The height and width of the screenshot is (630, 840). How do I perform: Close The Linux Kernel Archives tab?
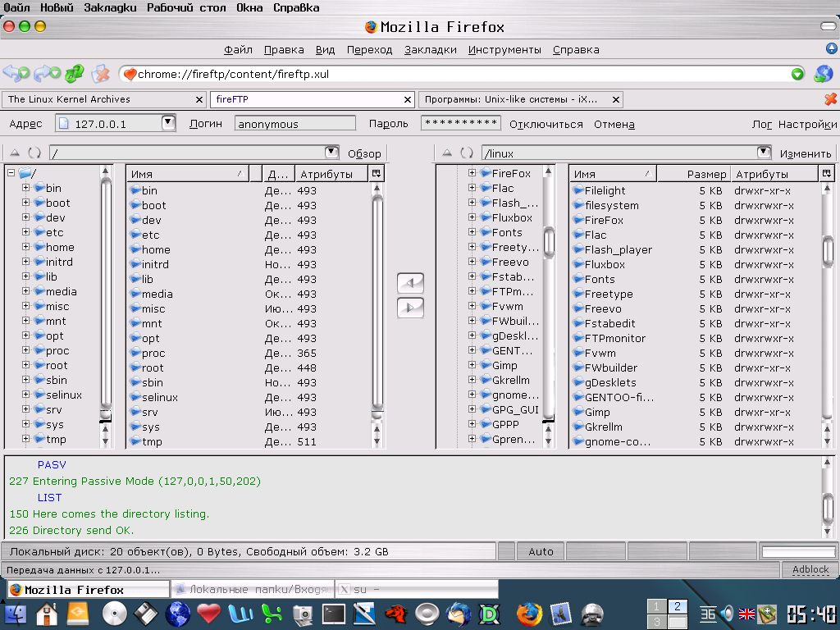tap(199, 99)
